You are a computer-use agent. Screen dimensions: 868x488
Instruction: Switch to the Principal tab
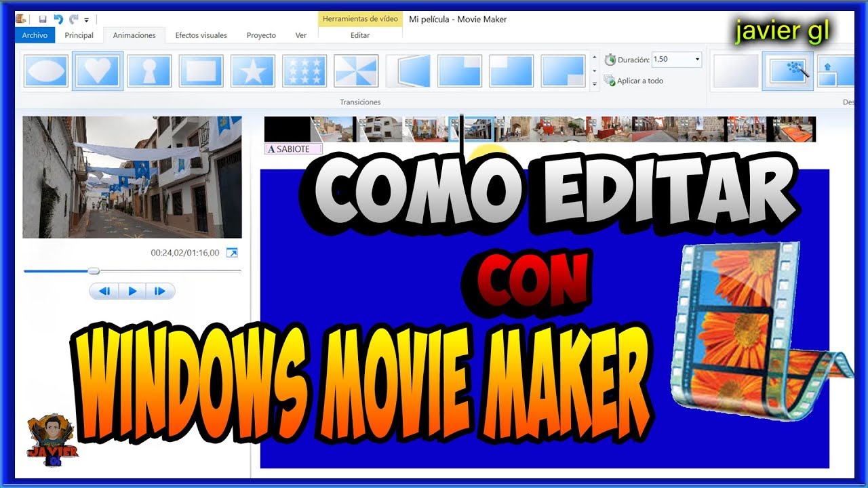(79, 35)
